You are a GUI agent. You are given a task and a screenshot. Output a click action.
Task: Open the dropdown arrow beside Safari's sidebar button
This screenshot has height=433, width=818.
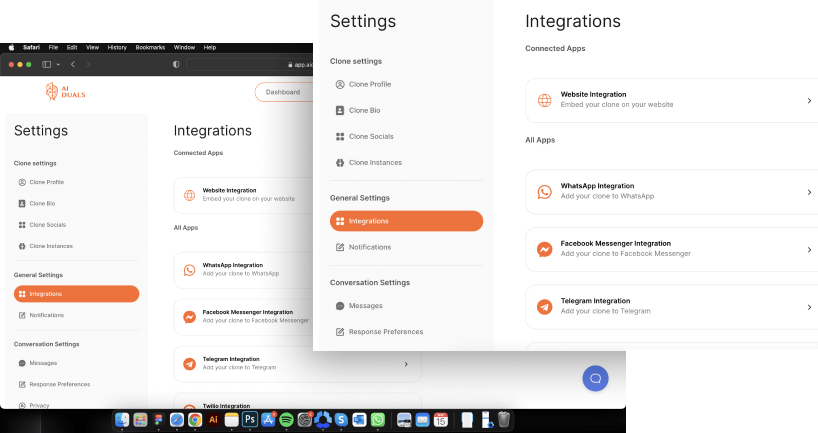(58, 65)
